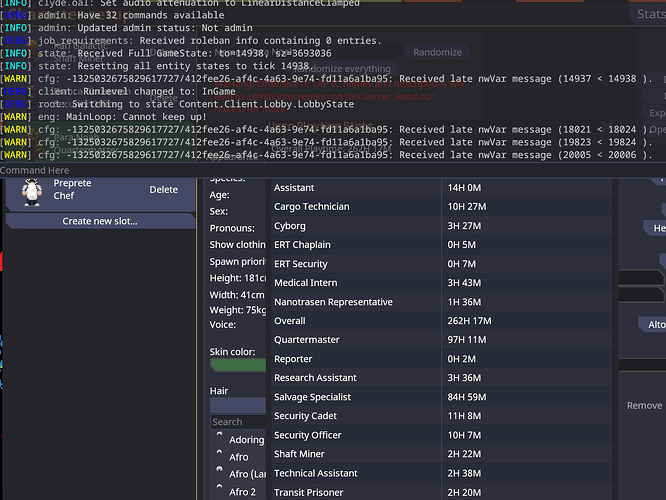
Task: Delete the Preprete Chef character slot
Action: pyautogui.click(x=164, y=190)
